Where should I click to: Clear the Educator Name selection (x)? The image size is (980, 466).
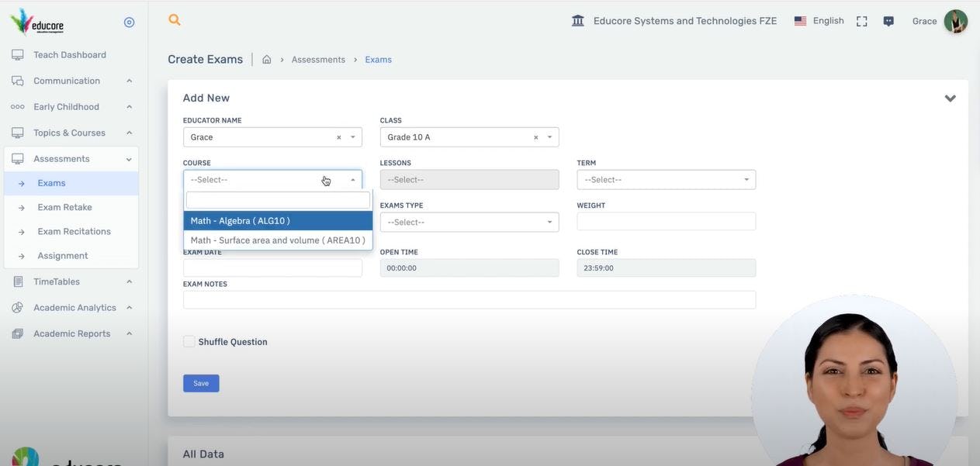tap(338, 137)
